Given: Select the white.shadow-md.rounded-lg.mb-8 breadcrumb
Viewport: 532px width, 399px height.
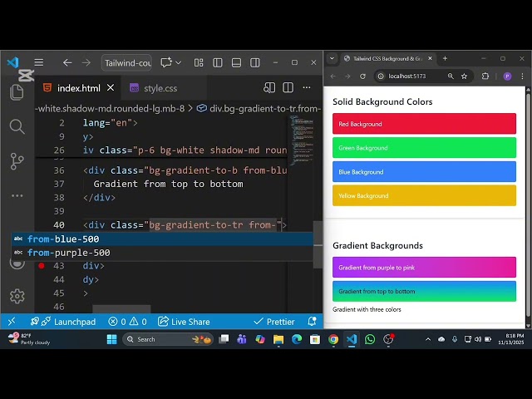Looking at the screenshot, I should [110, 109].
